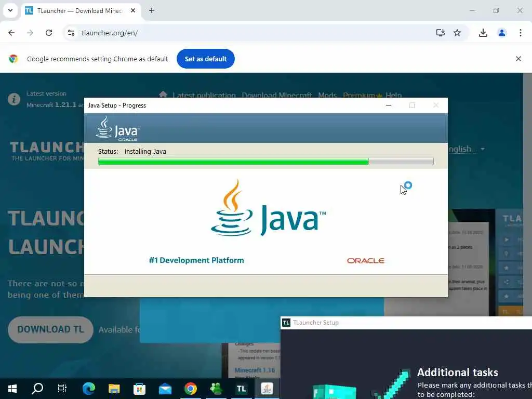Image resolution: width=532 pixels, height=399 pixels.
Task: Click the 'Installing Java' status text
Action: point(145,151)
